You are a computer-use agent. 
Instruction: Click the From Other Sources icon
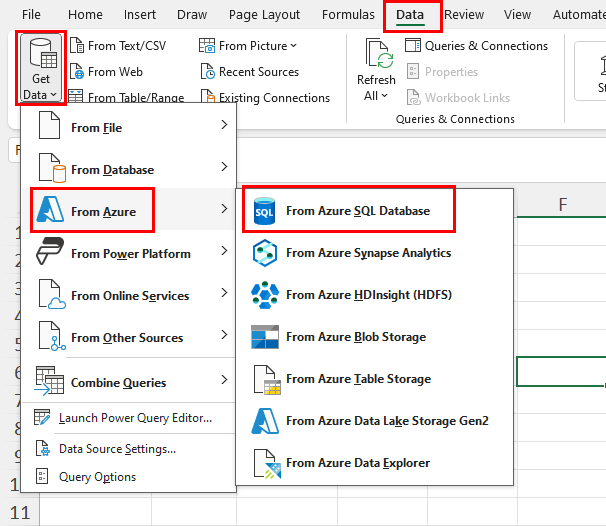tap(52, 336)
